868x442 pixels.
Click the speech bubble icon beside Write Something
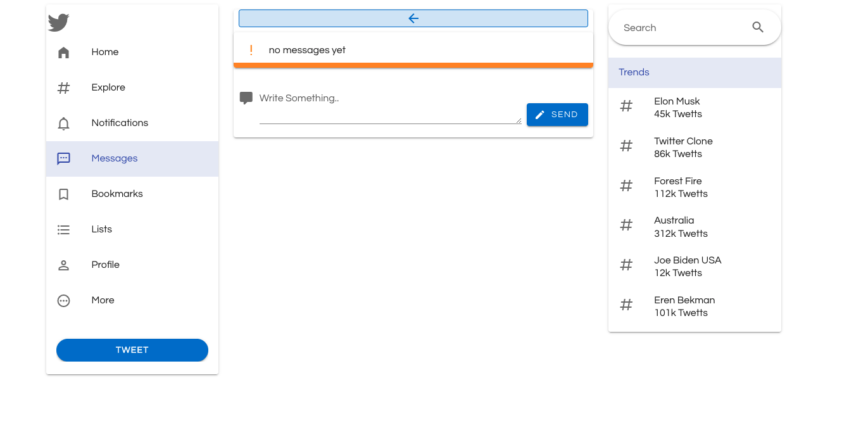tap(246, 98)
